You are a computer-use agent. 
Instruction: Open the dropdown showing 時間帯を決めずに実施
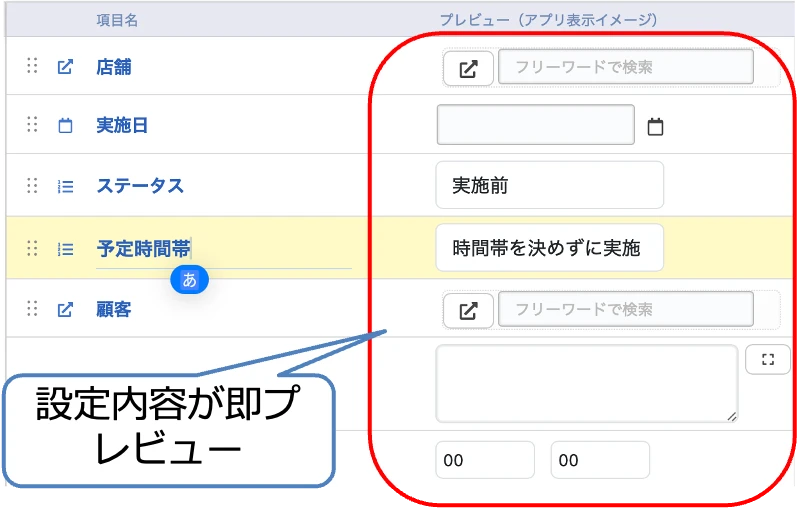coord(549,248)
